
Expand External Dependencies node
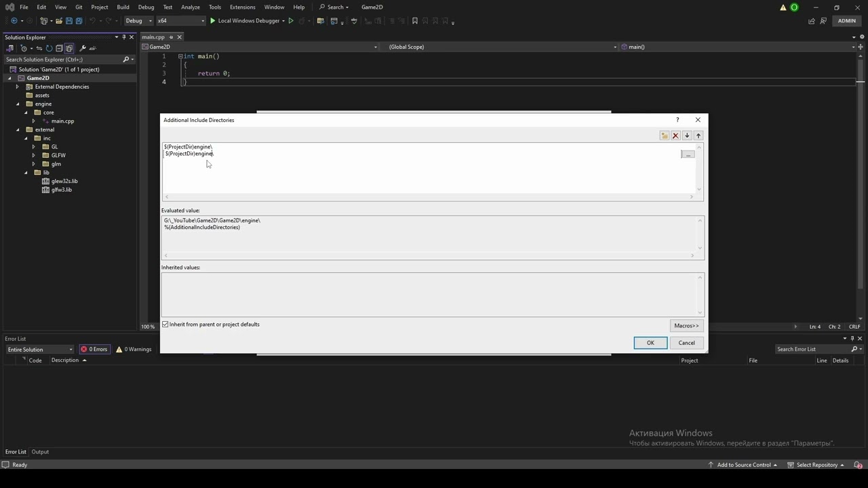click(18, 87)
